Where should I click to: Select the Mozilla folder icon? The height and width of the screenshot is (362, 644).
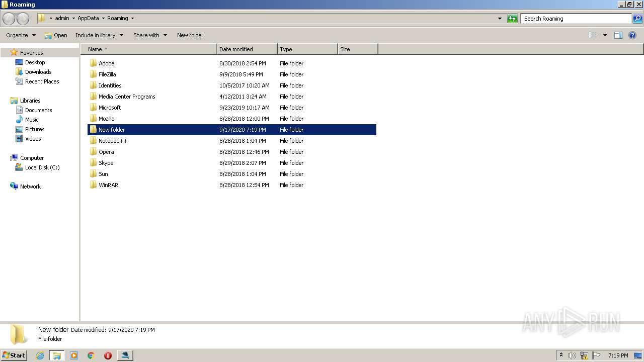pos(93,119)
